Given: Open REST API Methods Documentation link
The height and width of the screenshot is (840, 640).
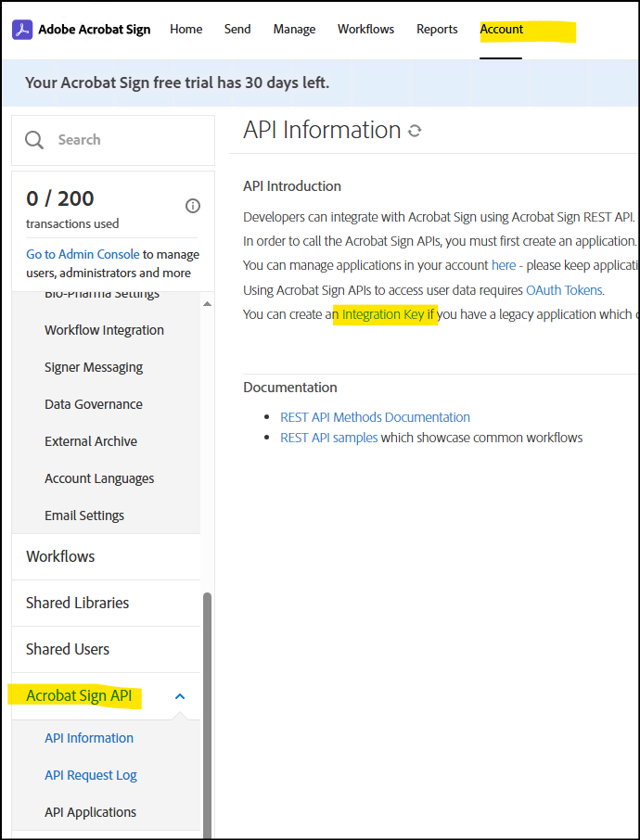Looking at the screenshot, I should pos(375,417).
